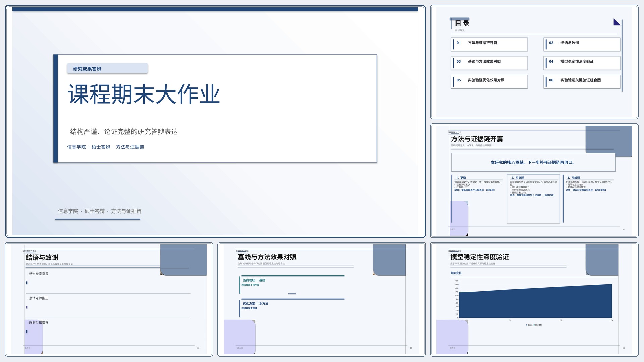Click the grey footer text 信息学院 · 硕士答辩 · 方法与证据链
644x362 pixels.
pos(100,211)
